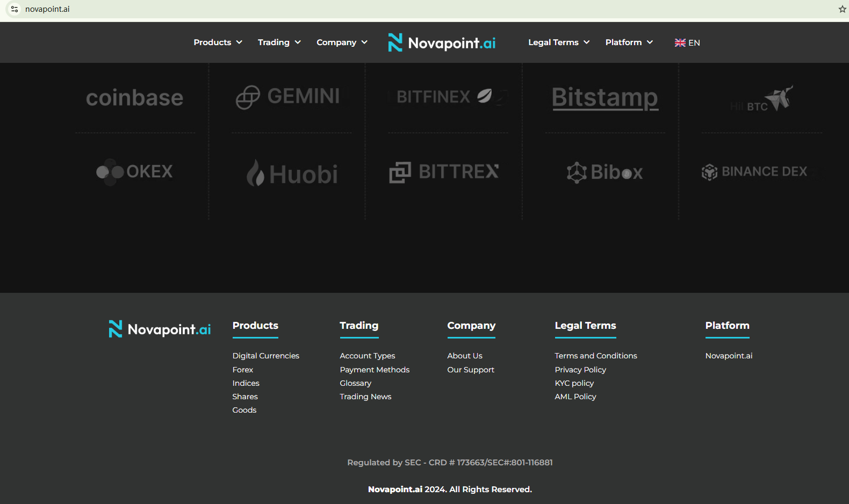Click the Products footer column heading

255,326
